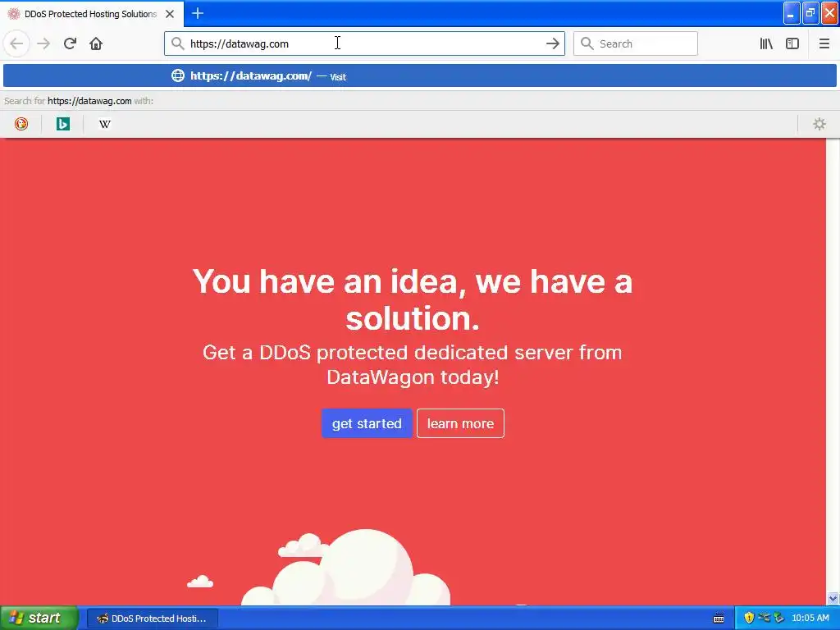The height and width of the screenshot is (630, 840).
Task: Click the "You have an idea" headline
Action: (x=413, y=299)
